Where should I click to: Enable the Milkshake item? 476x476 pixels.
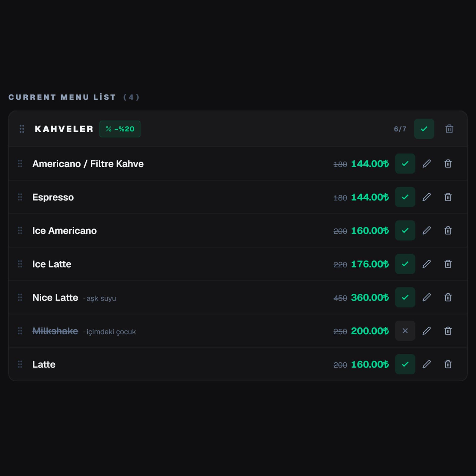[x=405, y=331]
